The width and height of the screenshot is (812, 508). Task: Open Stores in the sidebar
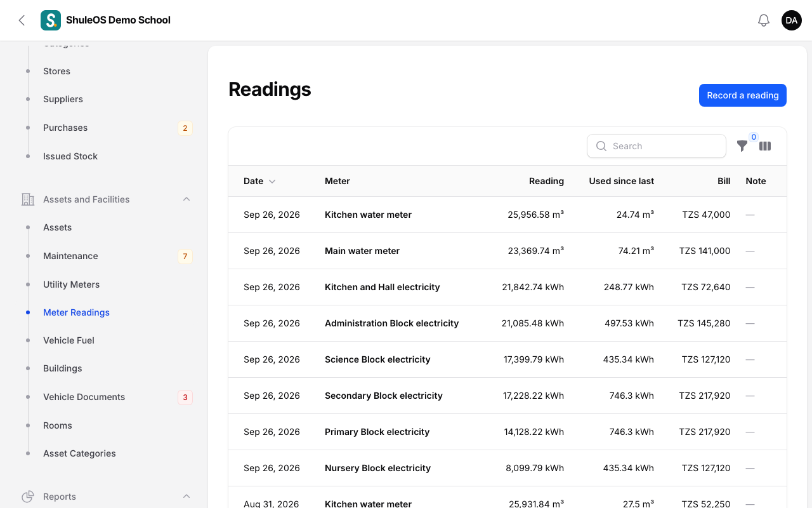pos(56,71)
